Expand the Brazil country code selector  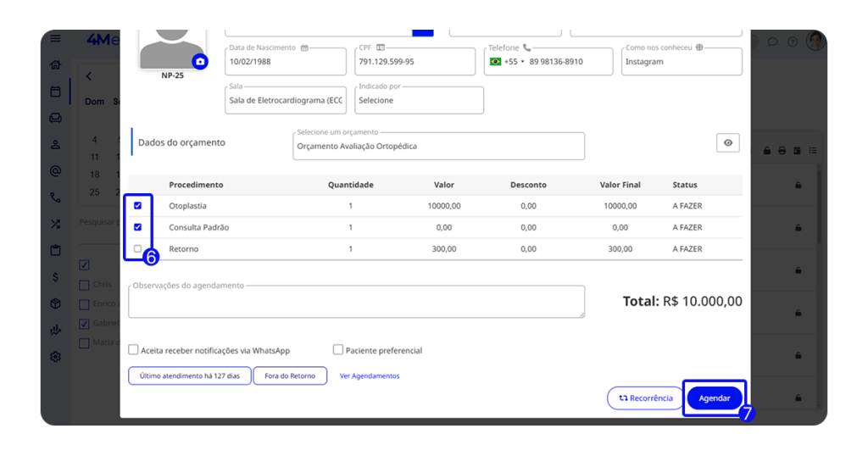click(x=508, y=62)
